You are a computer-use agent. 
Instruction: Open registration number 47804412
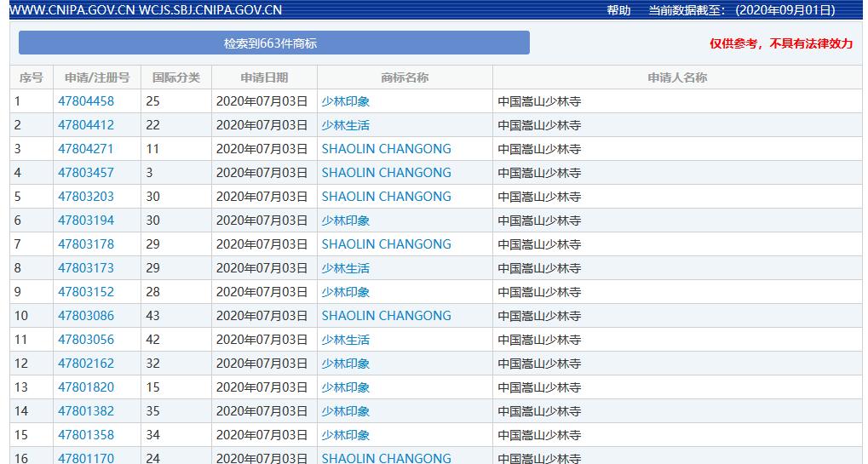pyautogui.click(x=86, y=125)
